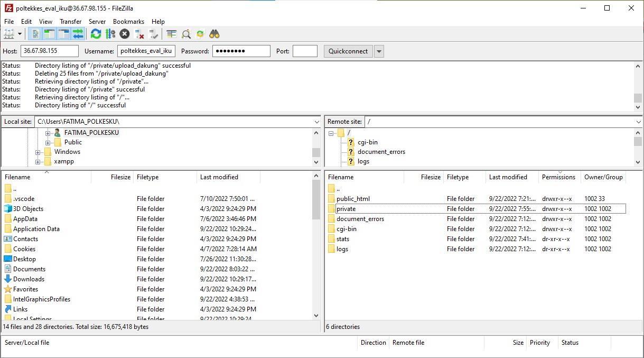644x358 pixels.
Task: Click message log scrollbar down arrow
Action: click(x=638, y=107)
